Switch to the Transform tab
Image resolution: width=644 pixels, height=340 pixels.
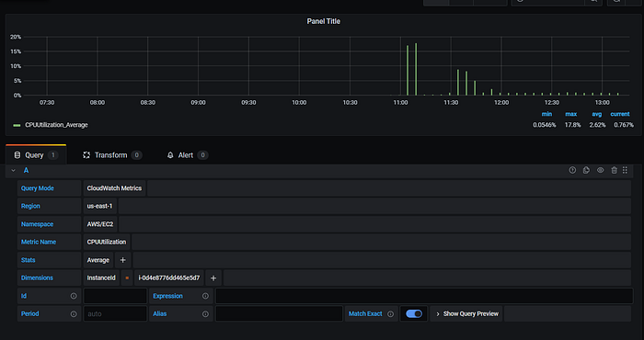tap(111, 155)
